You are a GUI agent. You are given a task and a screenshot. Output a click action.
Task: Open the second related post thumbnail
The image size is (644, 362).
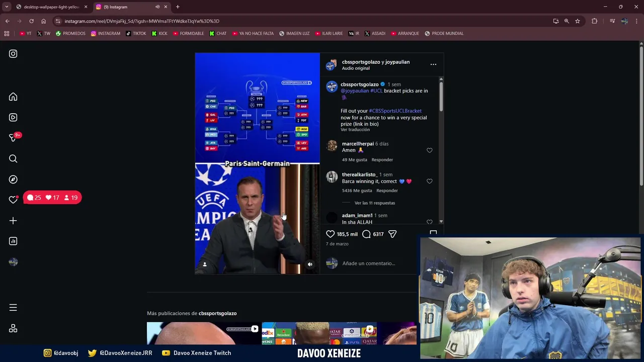(319, 333)
